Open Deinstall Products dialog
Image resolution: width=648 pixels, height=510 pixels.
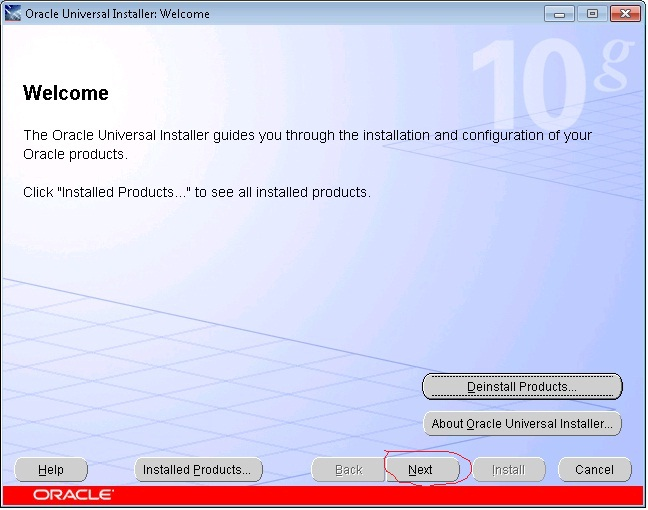pyautogui.click(x=522, y=387)
